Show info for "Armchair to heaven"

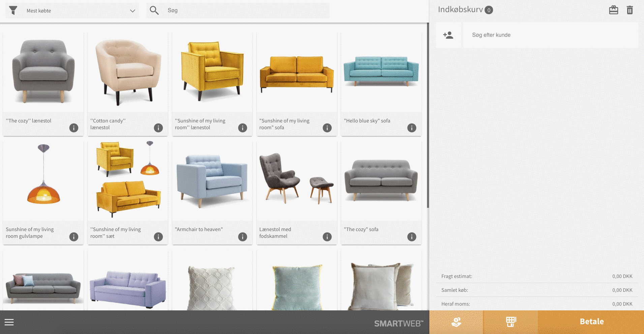[x=243, y=237]
